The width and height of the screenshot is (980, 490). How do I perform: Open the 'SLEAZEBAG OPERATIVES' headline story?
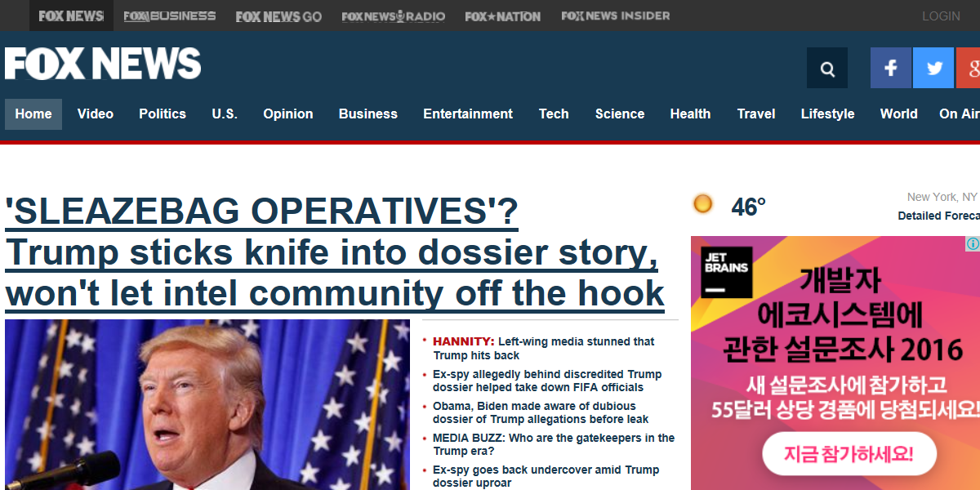pos(335,252)
